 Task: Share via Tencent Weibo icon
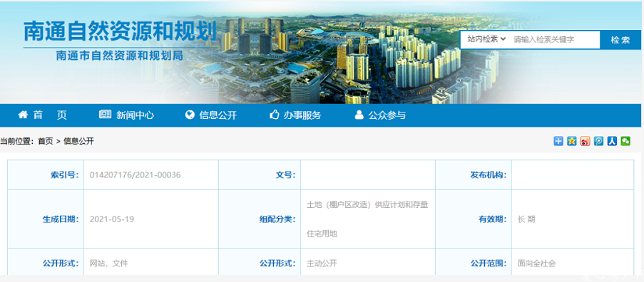[598, 141]
